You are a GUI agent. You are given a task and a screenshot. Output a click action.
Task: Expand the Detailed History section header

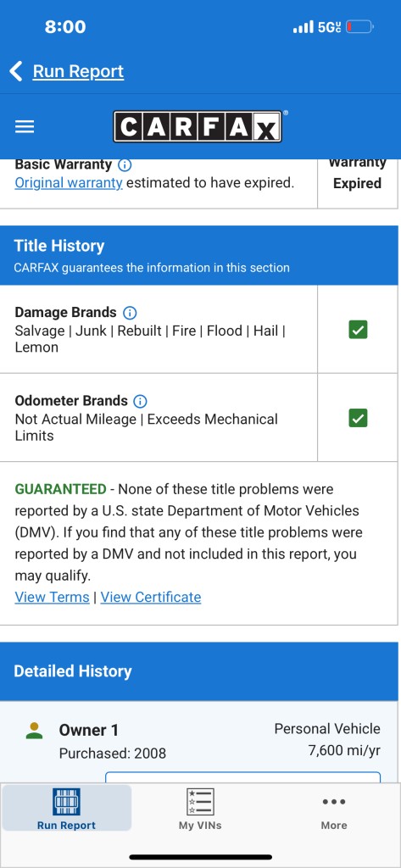199,671
